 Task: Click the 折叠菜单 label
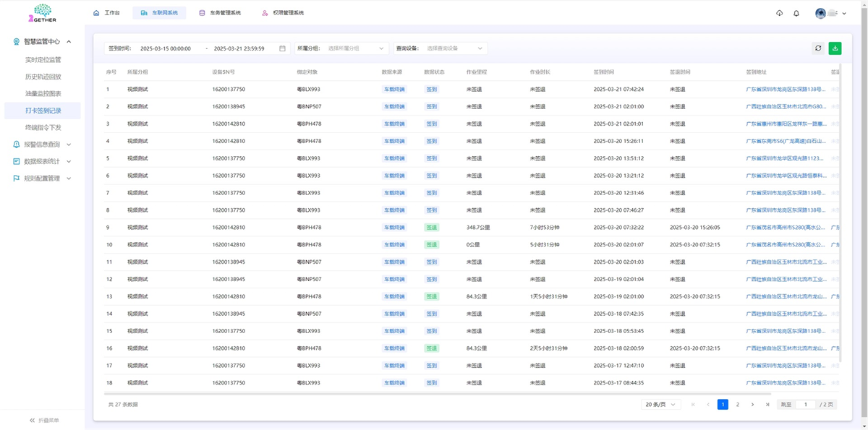point(48,420)
